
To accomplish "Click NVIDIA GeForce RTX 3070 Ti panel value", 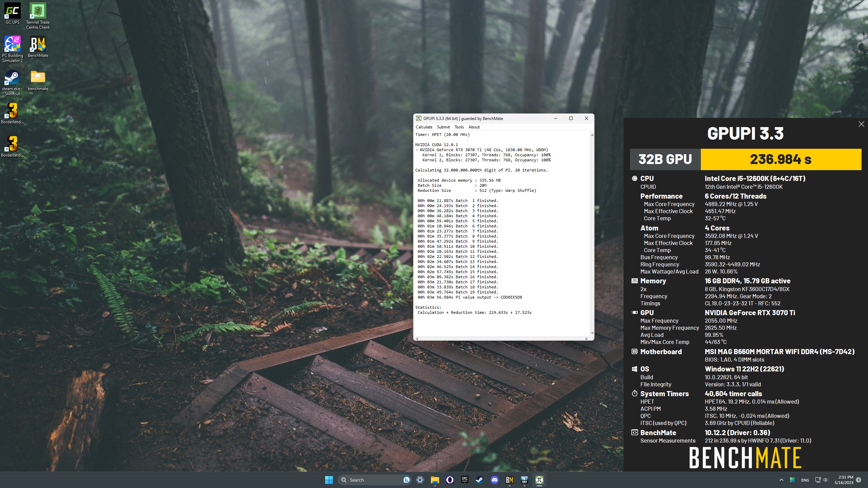I will 750,313.
